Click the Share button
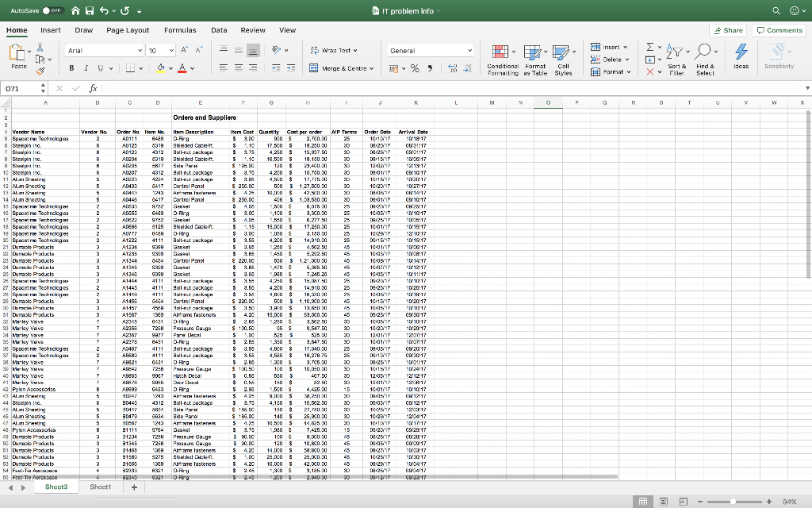 [727, 29]
